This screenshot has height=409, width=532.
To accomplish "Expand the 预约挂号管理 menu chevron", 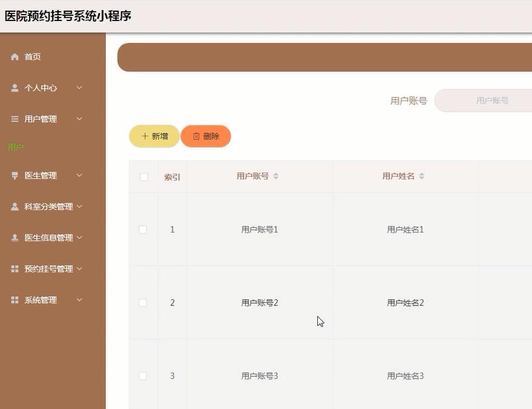I will (79, 268).
